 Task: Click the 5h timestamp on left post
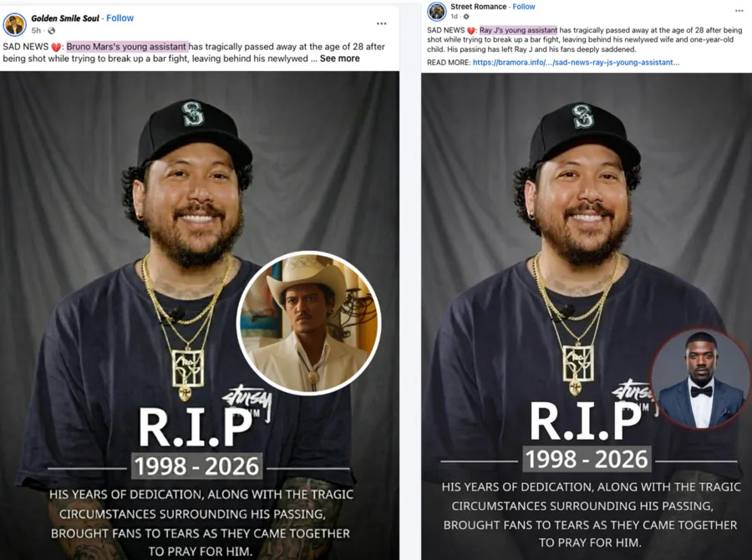click(x=37, y=31)
